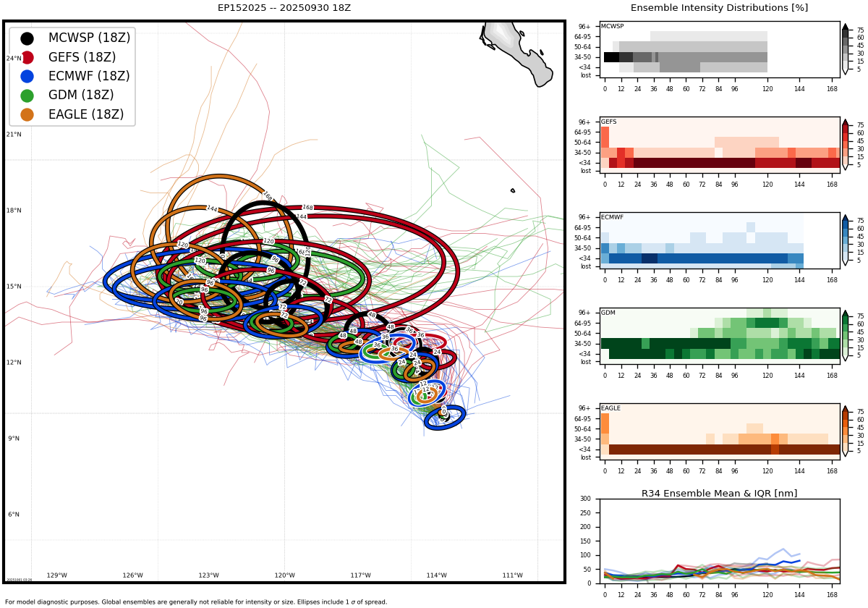Click the orange colorbar beside the EAGLE panel
Image resolution: width=868 pixels, height=608 pixels.
(x=846, y=431)
